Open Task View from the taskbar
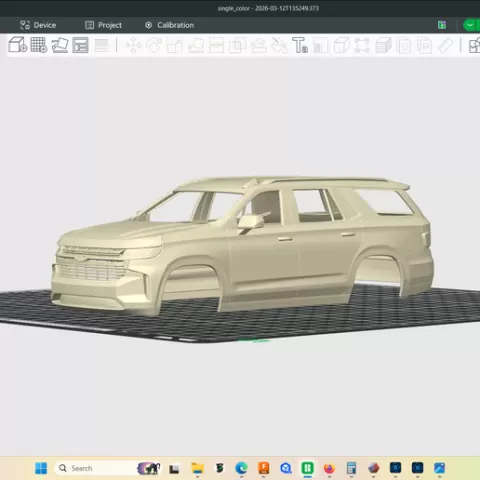This screenshot has height=480, width=480. coord(174,469)
